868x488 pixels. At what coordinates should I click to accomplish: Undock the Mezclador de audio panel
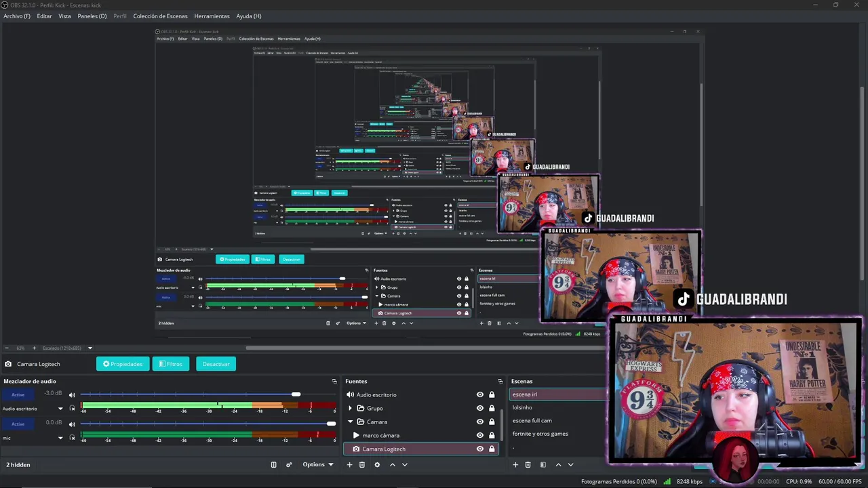[x=334, y=382]
